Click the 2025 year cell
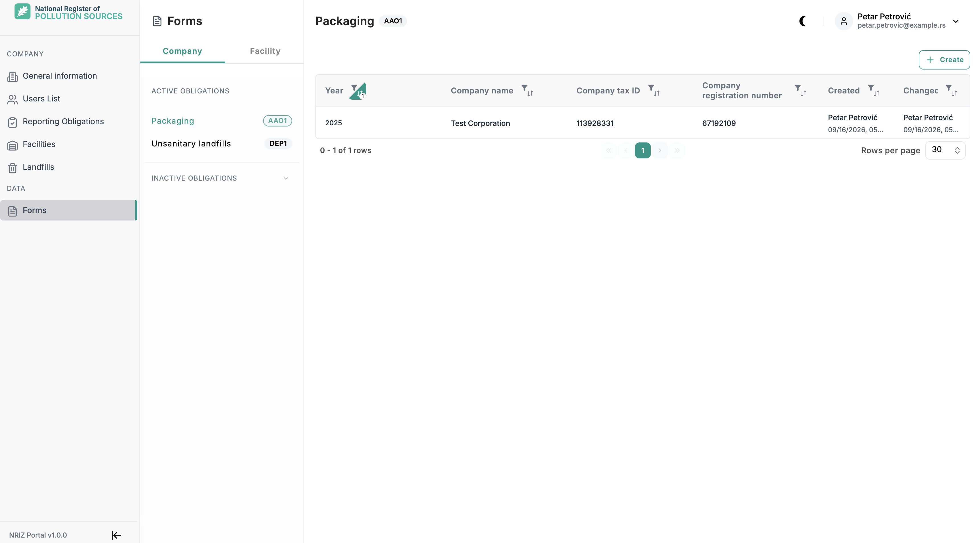Image resolution: width=980 pixels, height=543 pixels. 333,123
